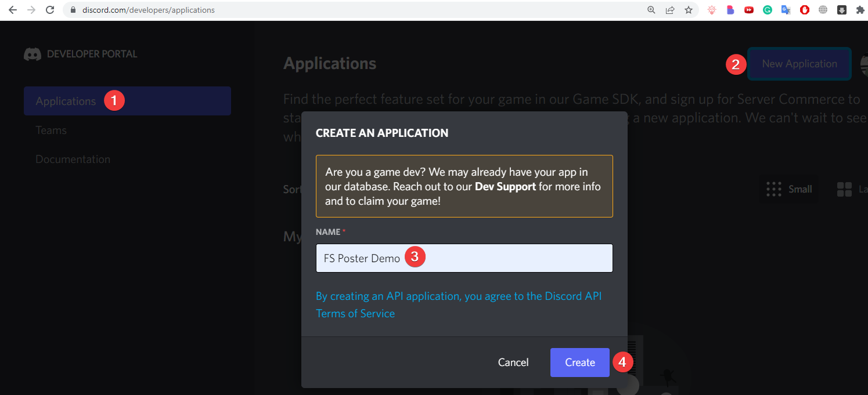
Task: Switch to Small grid view
Action: tap(789, 189)
